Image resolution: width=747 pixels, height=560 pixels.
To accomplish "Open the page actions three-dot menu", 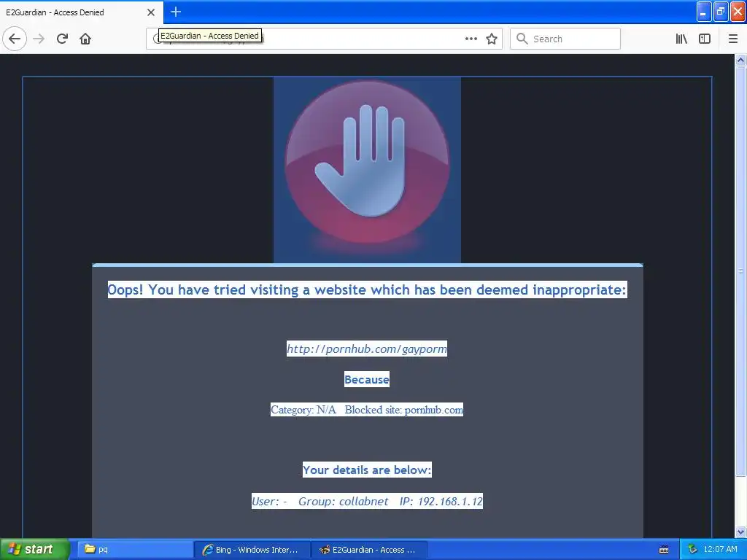I will click(x=471, y=39).
